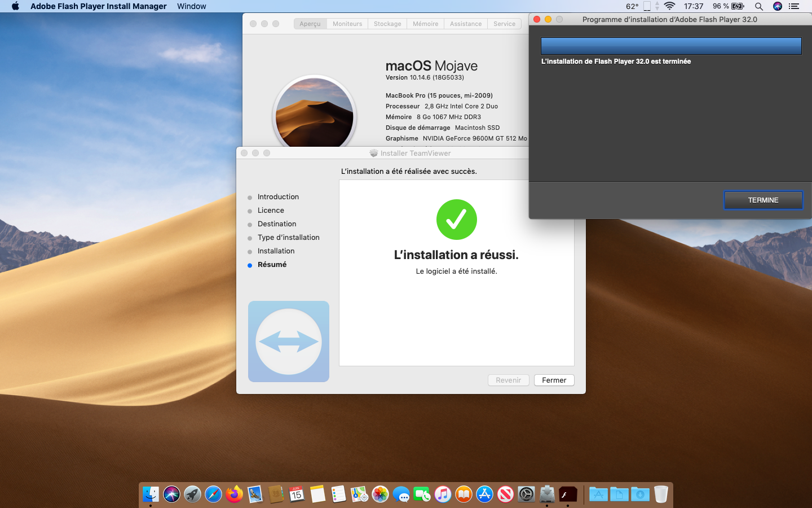Open News red icon in Dock
The image size is (812, 508).
coord(505,494)
